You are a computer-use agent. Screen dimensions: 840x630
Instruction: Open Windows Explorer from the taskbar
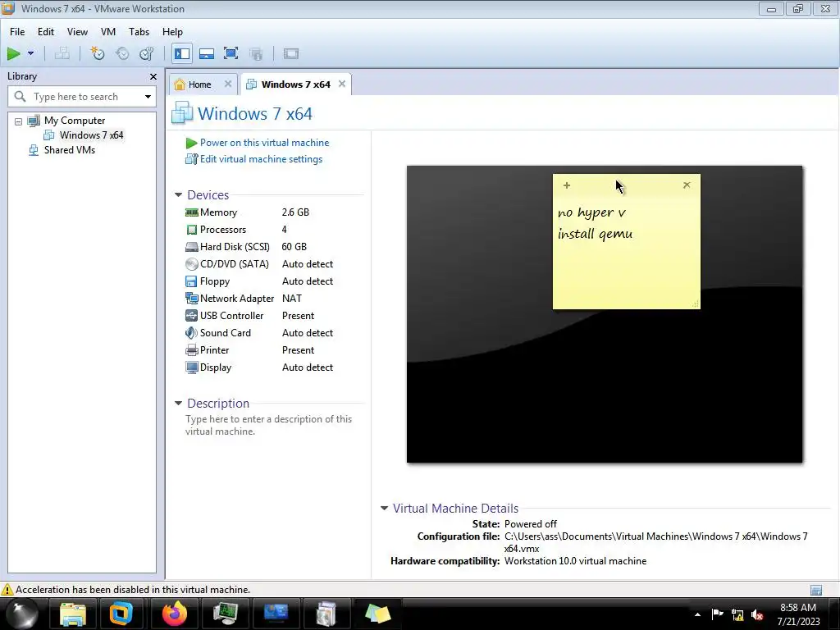point(72,614)
